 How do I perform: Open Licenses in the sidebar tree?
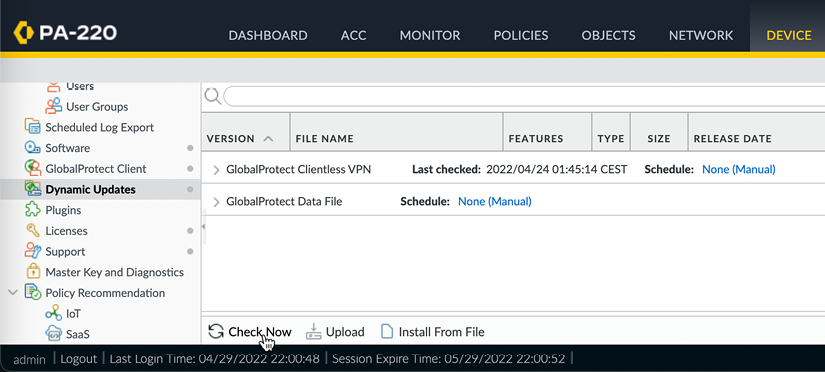66,230
